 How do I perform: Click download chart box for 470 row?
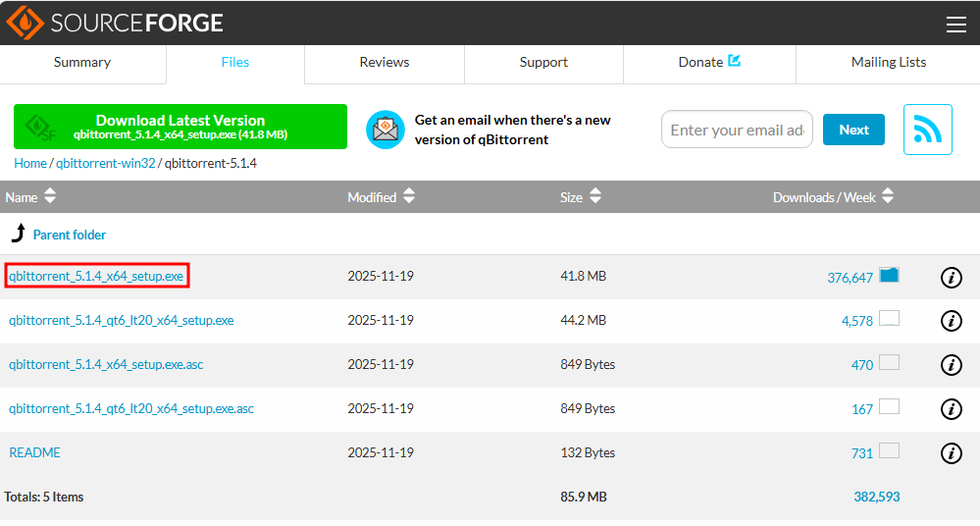(x=889, y=362)
